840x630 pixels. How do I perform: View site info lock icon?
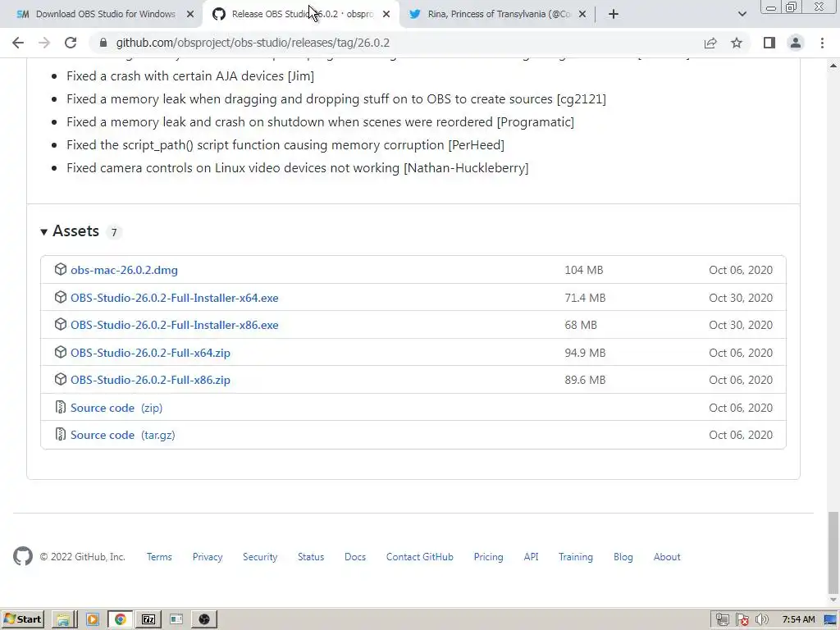(103, 43)
